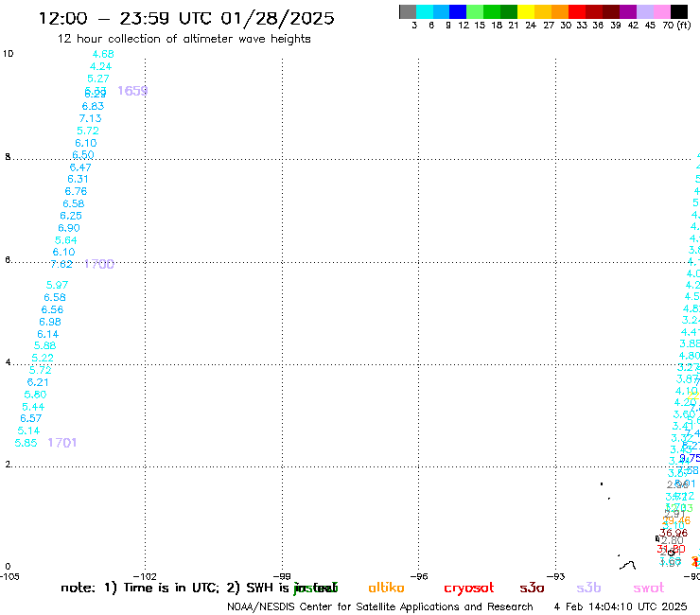Click the NOAA/NESDIS credit line
This screenshot has height=615, width=700.
tap(380, 607)
